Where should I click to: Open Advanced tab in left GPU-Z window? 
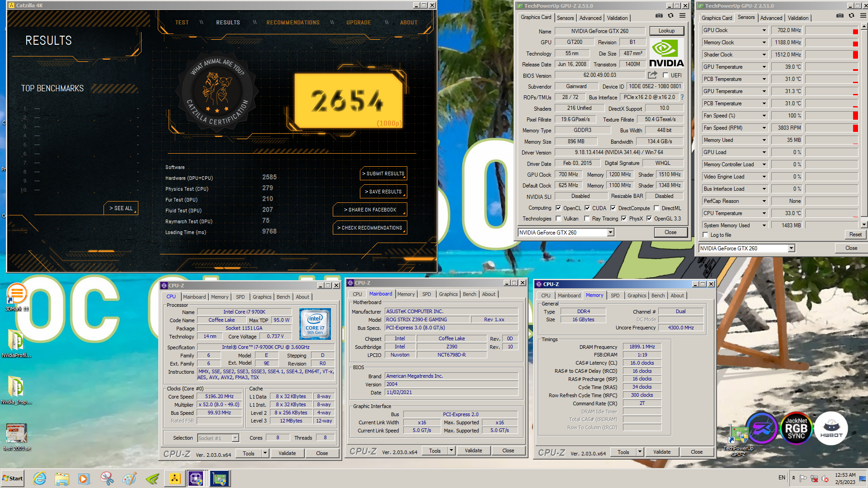(590, 18)
